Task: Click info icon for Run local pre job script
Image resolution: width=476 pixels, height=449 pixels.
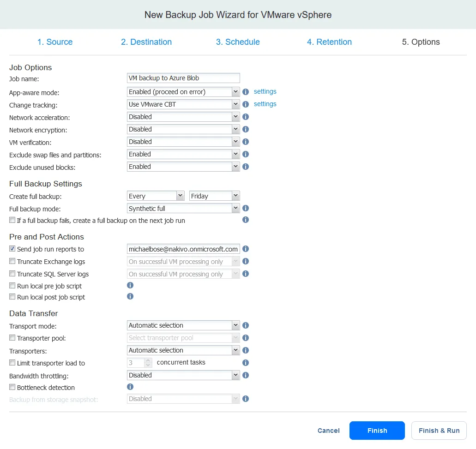Action: click(x=130, y=286)
